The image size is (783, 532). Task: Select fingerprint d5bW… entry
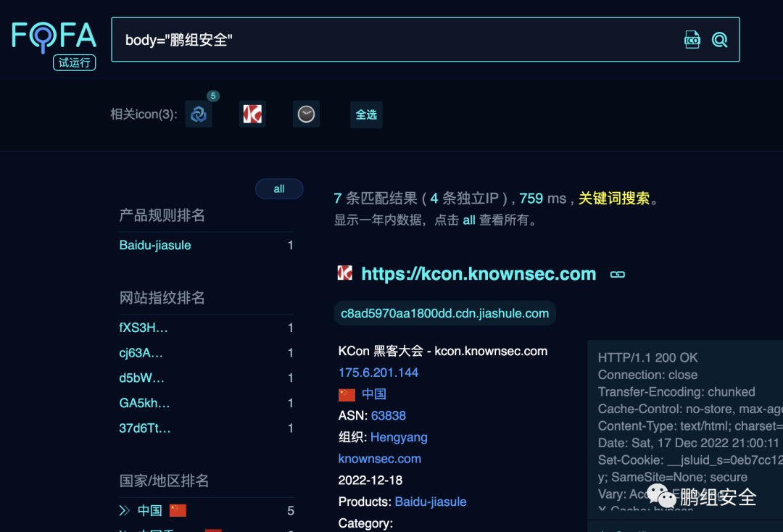pyautogui.click(x=141, y=378)
